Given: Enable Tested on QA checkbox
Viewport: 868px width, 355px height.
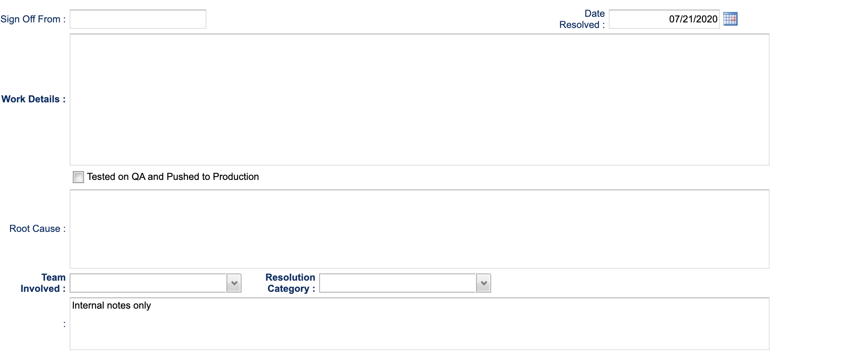Looking at the screenshot, I should 78,177.
